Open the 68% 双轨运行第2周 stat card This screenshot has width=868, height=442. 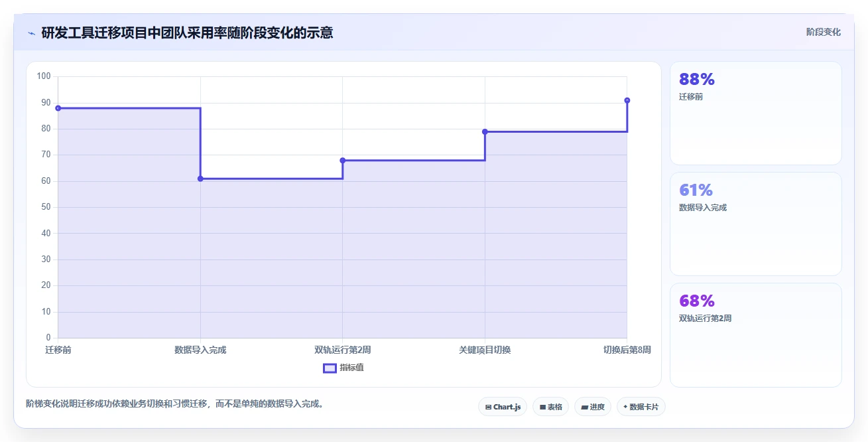[x=755, y=334]
